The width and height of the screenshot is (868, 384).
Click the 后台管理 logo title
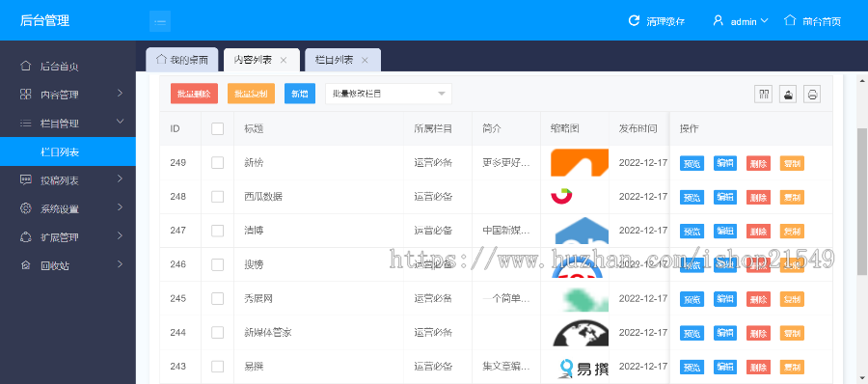coord(44,21)
